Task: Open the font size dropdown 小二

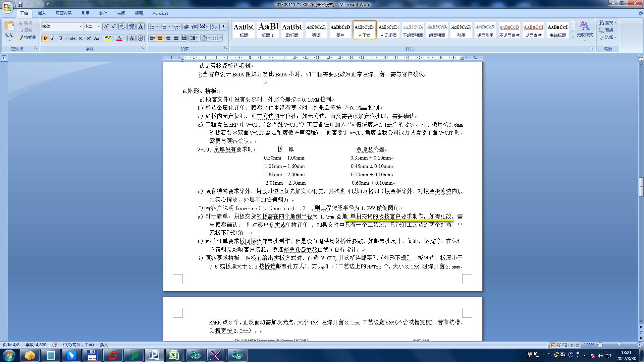Action: tap(99, 26)
